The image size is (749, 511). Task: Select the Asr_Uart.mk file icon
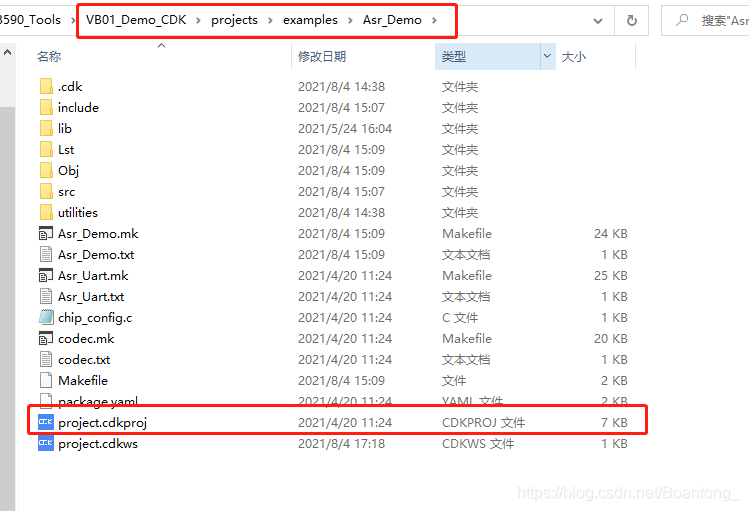click(46, 276)
